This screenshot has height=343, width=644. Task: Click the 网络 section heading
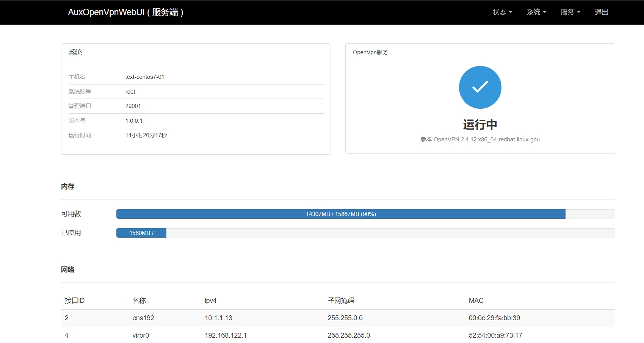pyautogui.click(x=67, y=269)
